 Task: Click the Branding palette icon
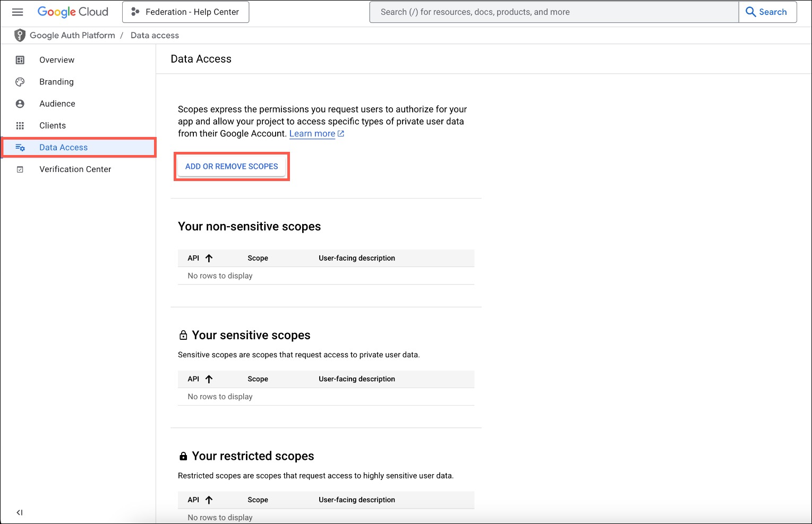tap(20, 81)
